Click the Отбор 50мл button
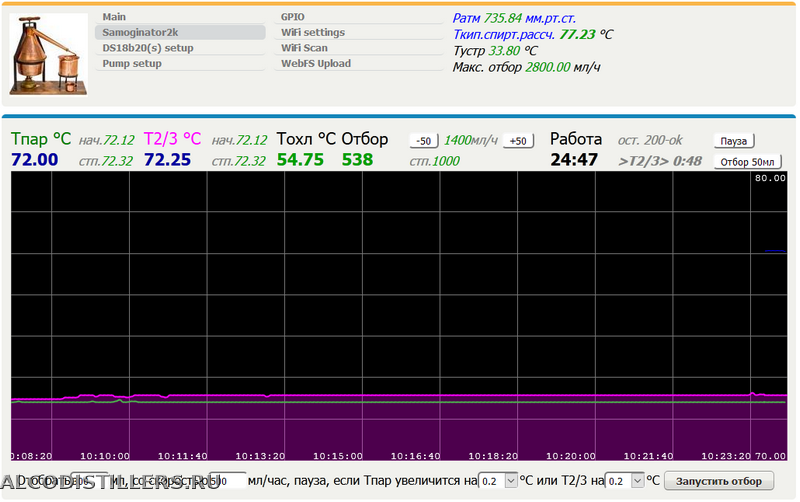The width and height of the screenshot is (800, 502). (x=747, y=162)
